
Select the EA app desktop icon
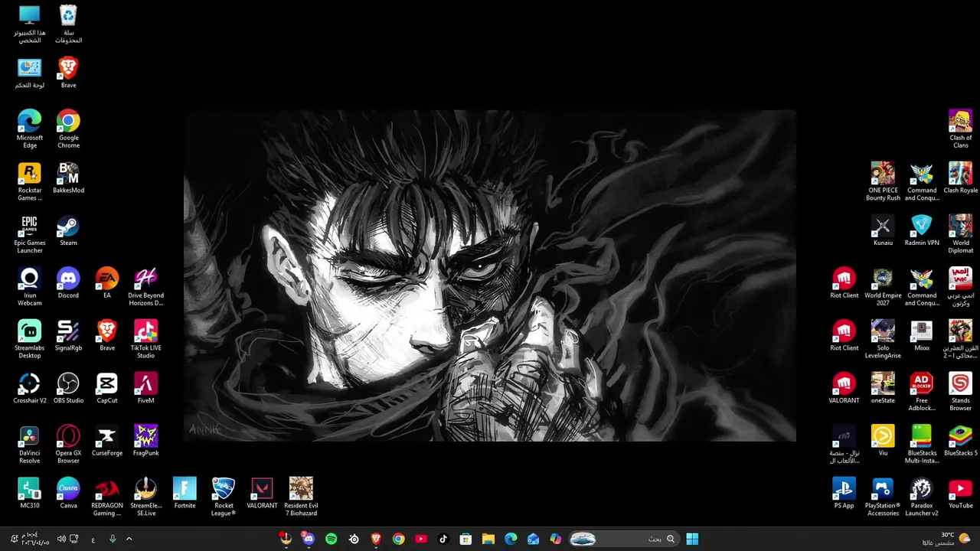point(107,283)
